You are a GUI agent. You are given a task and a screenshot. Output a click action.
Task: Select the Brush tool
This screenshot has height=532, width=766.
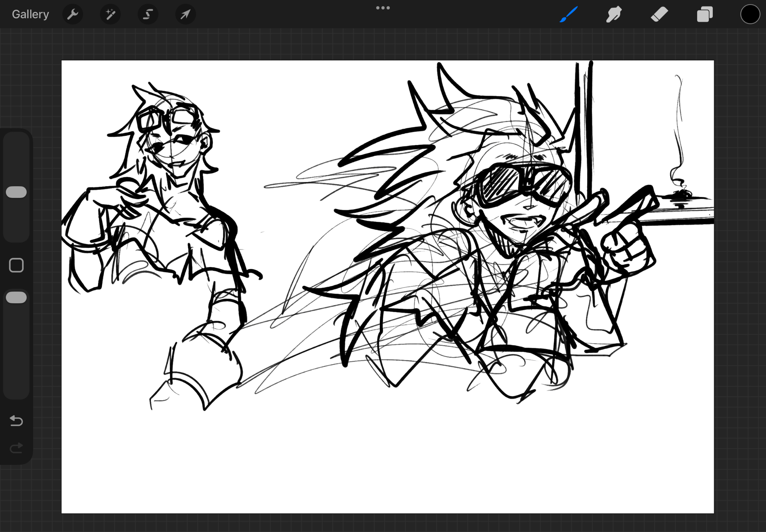click(x=568, y=15)
